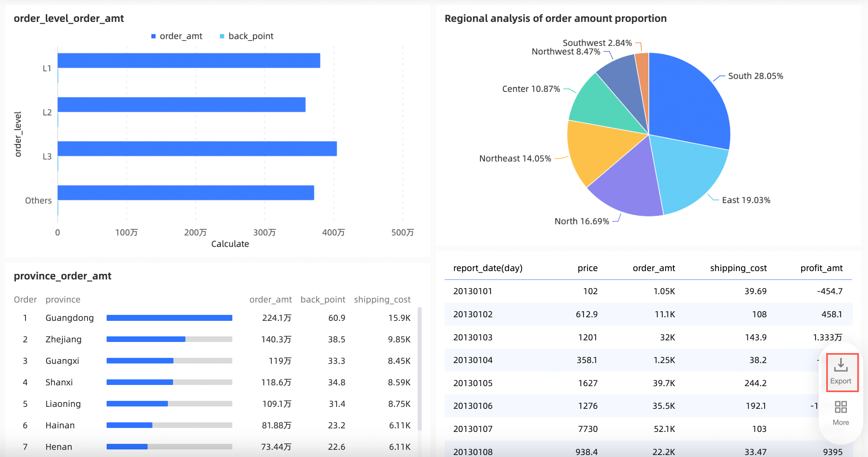This screenshot has width=868, height=457.
Task: Click Hainan progress bar
Action: pos(169,425)
